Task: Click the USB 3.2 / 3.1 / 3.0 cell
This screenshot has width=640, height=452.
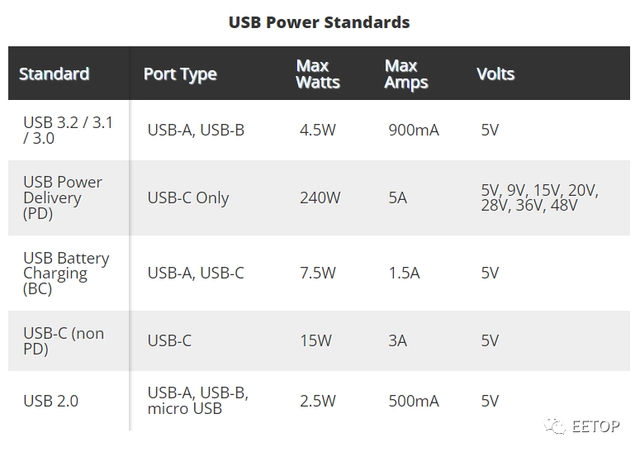Action: (x=68, y=130)
